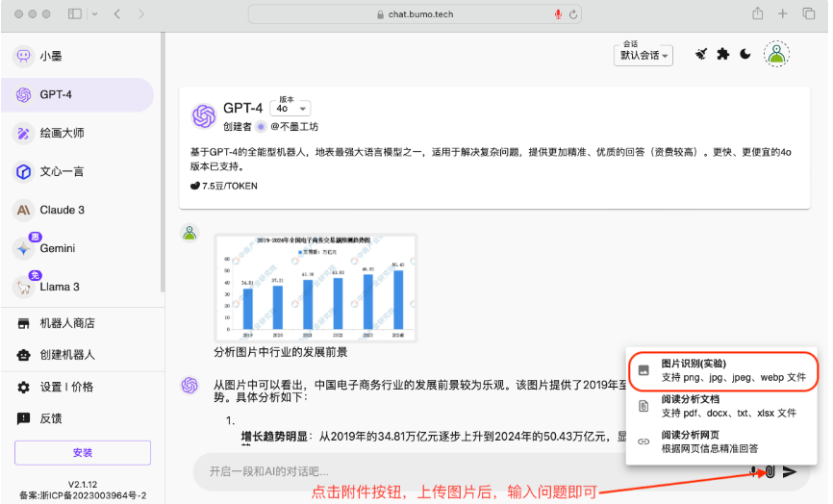
Task: Select the GPT-4 sidebar item
Action: coord(78,94)
